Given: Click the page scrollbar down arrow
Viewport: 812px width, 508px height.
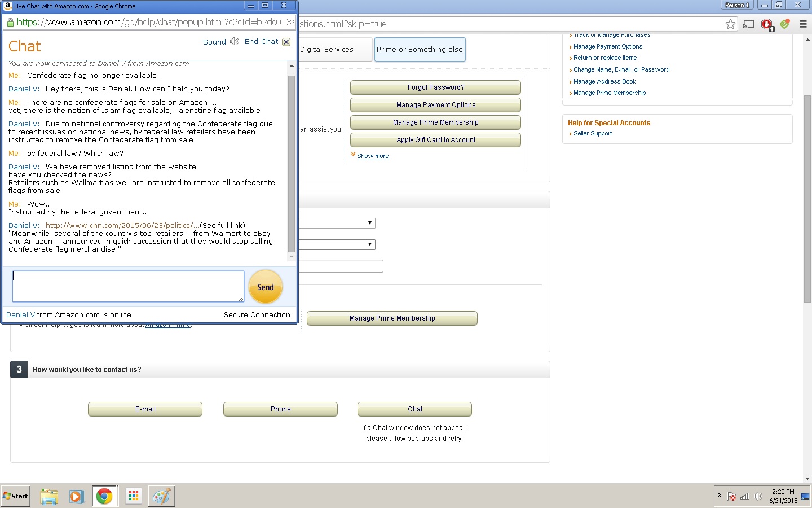Looking at the screenshot, I should tap(807, 479).
